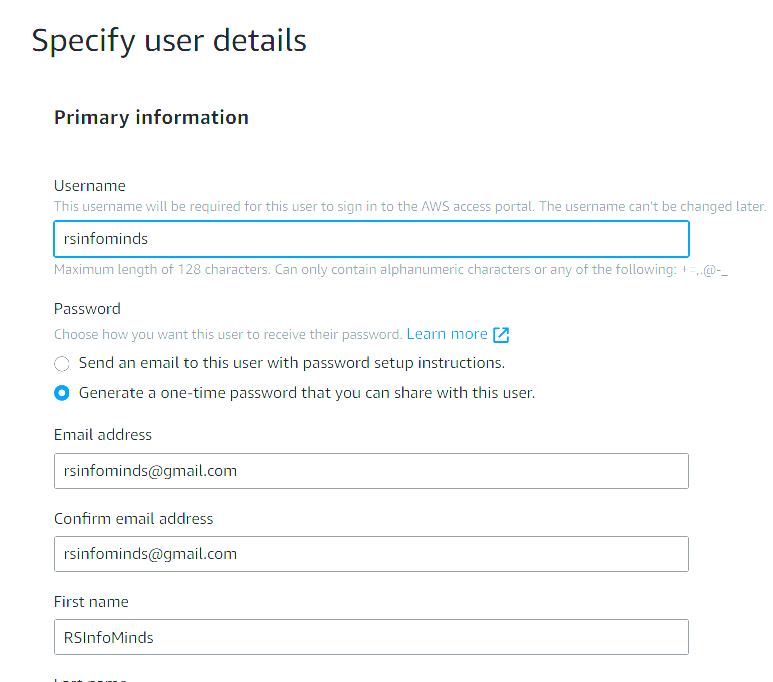The image size is (773, 682).
Task: Click the "Choose how you want" password hint
Action: pyautogui.click(x=228, y=334)
